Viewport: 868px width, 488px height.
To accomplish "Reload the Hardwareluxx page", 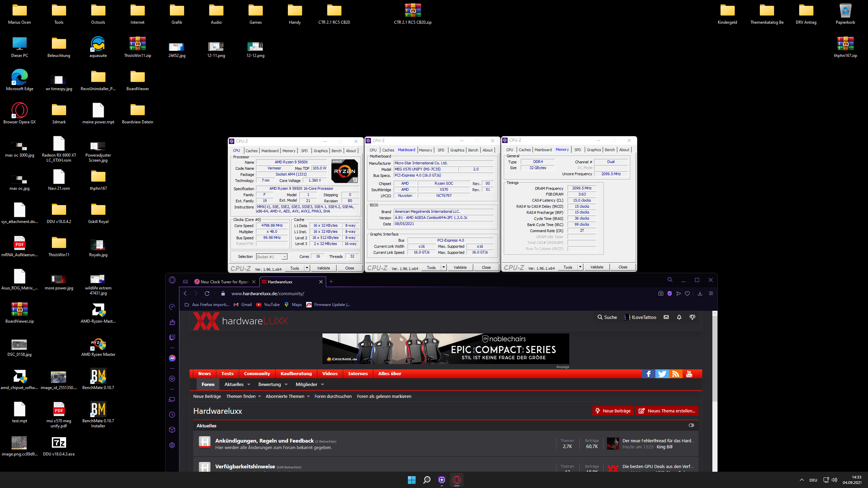I will pyautogui.click(x=207, y=293).
